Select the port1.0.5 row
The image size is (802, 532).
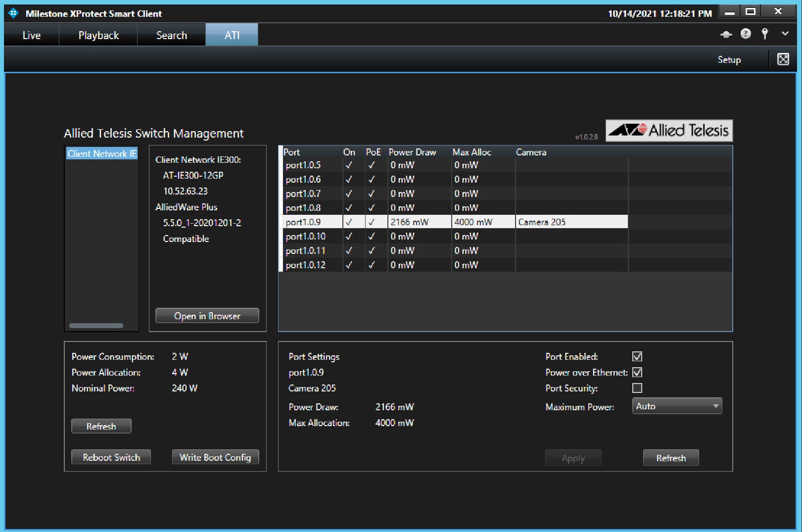[505, 165]
